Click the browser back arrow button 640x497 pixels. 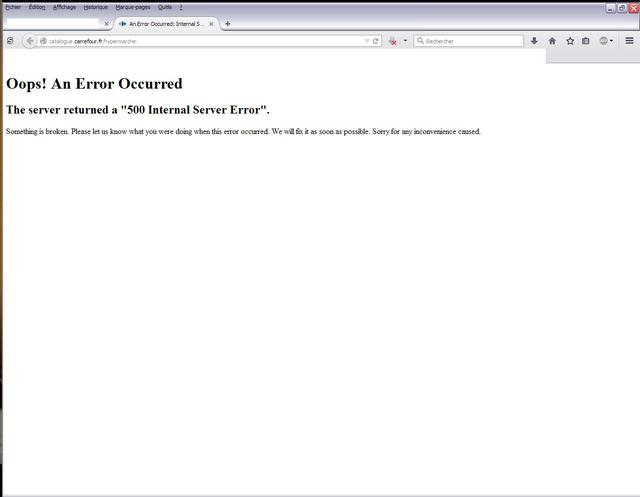pyautogui.click(x=30, y=41)
